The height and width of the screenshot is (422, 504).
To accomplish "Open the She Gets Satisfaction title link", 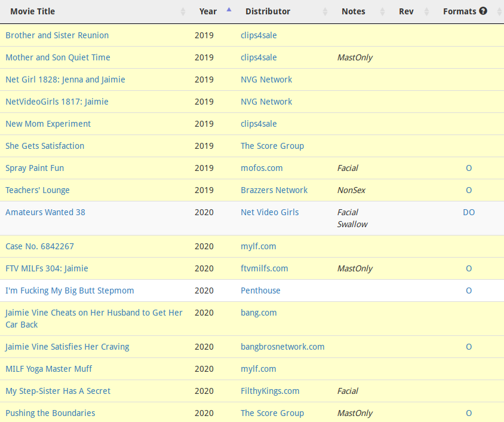I will tap(45, 146).
